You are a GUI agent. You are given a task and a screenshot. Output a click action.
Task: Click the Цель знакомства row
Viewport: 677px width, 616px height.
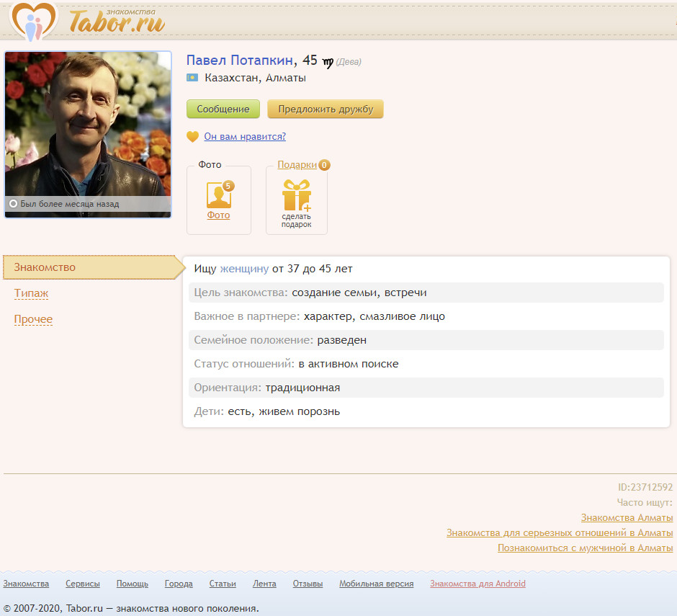pyautogui.click(x=426, y=293)
